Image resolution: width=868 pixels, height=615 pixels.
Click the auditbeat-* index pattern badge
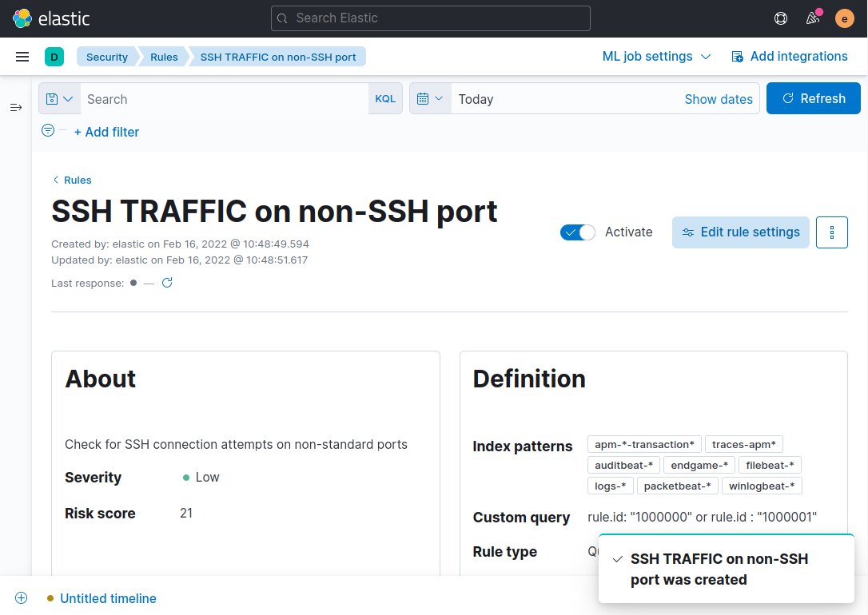pos(623,465)
